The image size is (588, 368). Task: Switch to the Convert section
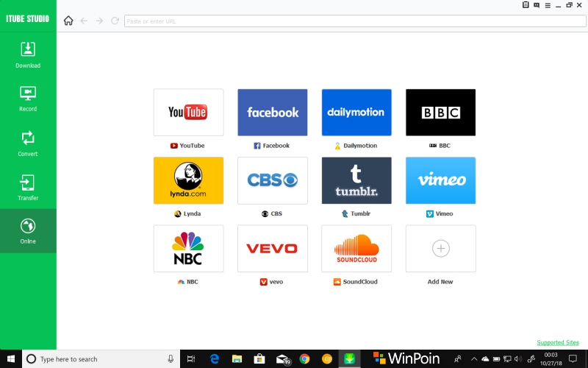(28, 143)
